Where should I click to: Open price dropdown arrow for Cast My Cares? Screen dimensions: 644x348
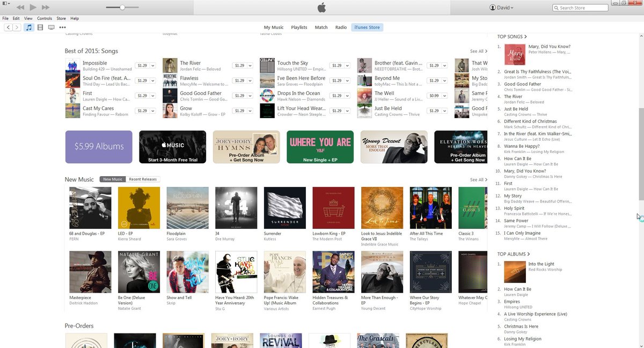coord(153,111)
